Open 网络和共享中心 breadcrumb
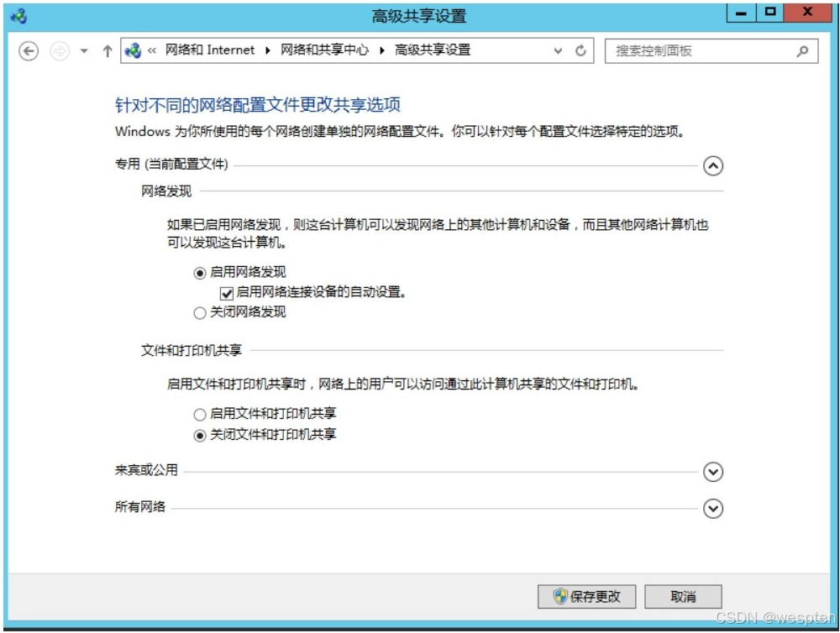Viewport: 840px width, 633px height. point(324,50)
